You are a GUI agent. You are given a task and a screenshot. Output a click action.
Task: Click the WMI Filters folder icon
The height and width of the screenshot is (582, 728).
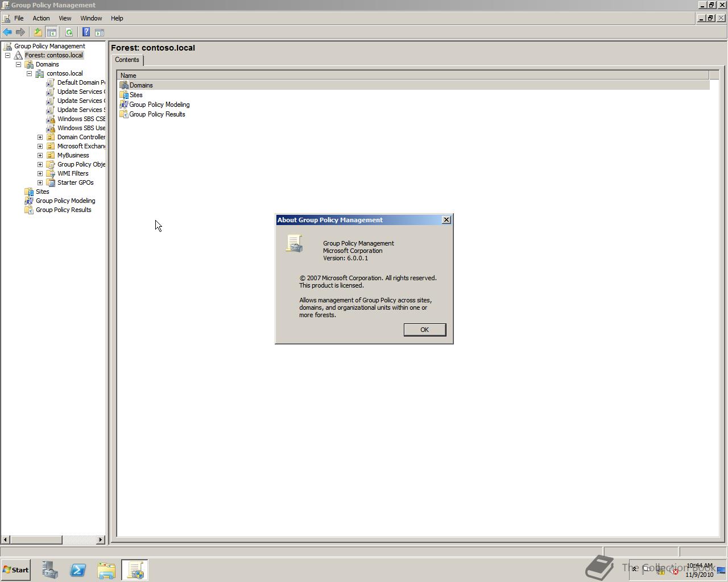(51, 173)
